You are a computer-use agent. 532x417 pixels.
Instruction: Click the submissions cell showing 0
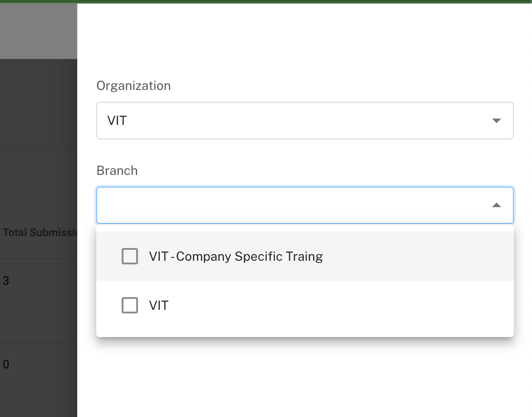tap(6, 364)
